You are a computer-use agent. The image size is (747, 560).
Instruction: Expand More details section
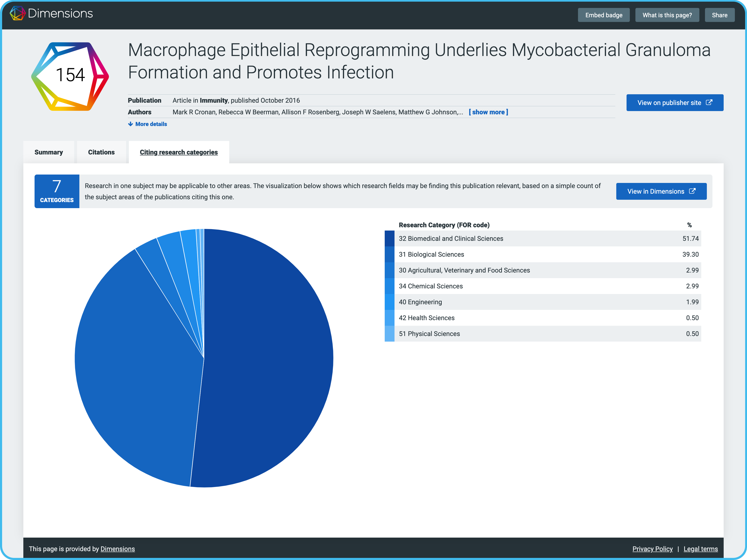coord(151,124)
